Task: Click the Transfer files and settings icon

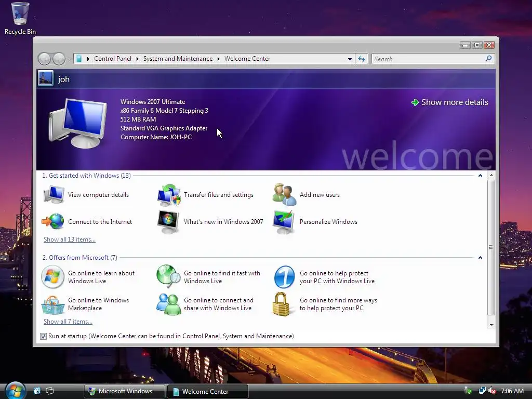Action: (169, 195)
